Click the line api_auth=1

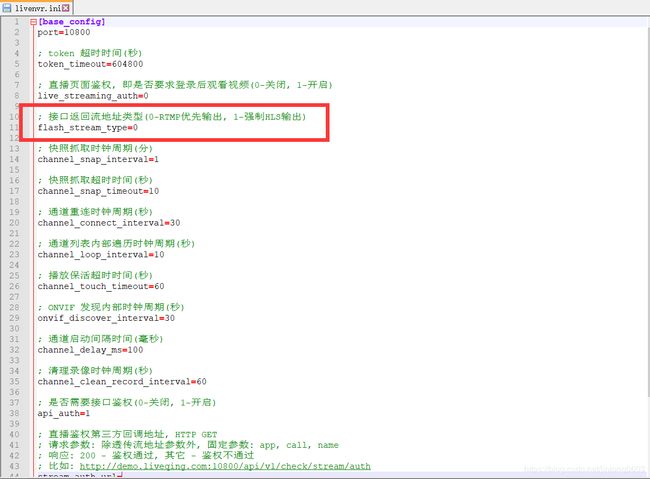(64, 413)
